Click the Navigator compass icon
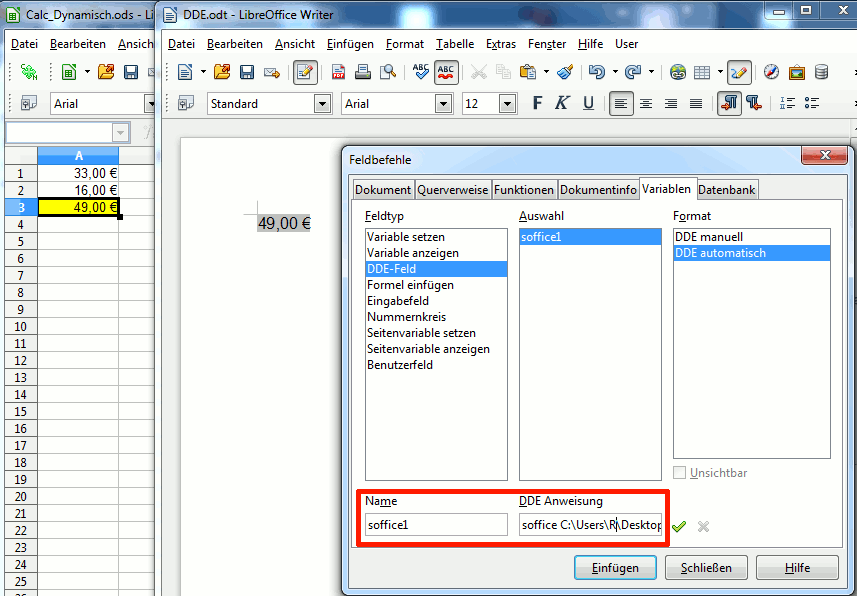 pyautogui.click(x=771, y=72)
